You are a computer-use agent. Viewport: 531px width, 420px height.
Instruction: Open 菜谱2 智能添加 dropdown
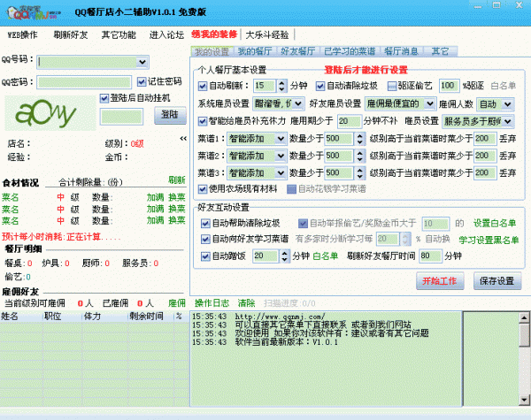[281, 156]
